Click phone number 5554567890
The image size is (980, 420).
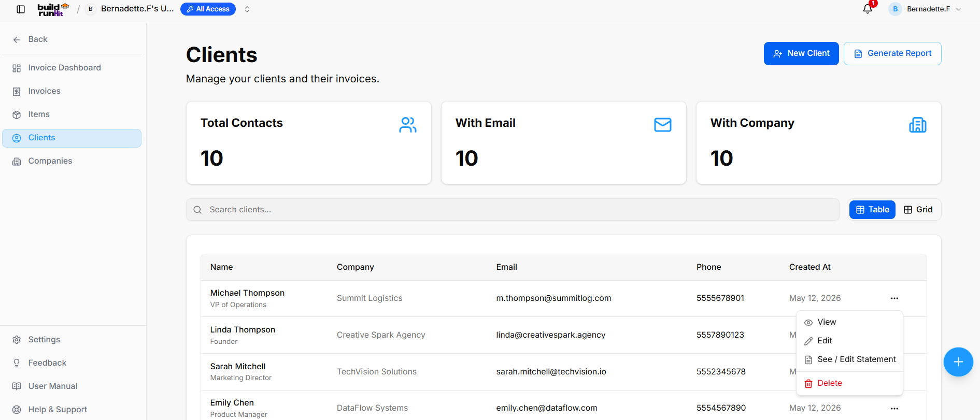pyautogui.click(x=721, y=408)
